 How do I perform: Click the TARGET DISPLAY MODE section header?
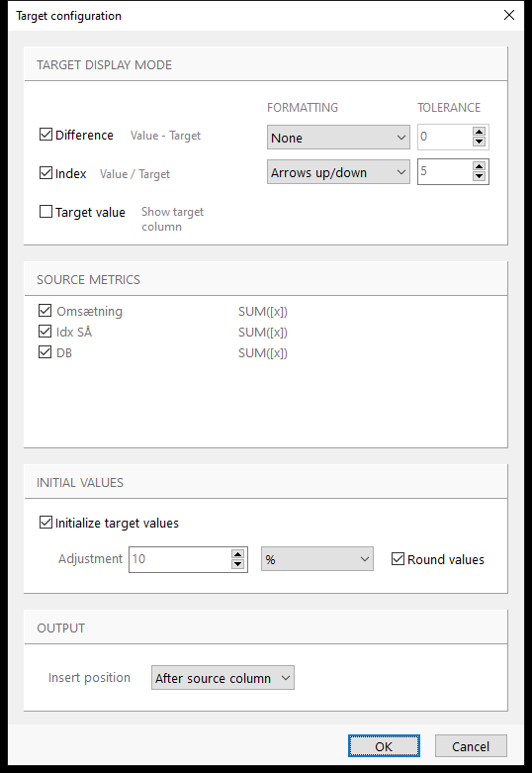105,65
